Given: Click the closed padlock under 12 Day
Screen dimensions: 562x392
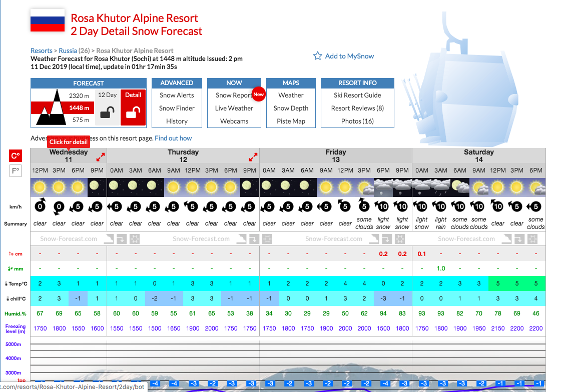Looking at the screenshot, I should (x=107, y=112).
